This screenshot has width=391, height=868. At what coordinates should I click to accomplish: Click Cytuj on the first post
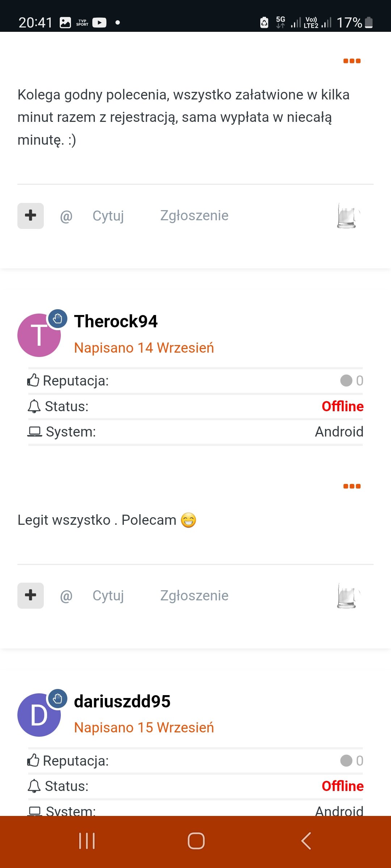(x=108, y=216)
